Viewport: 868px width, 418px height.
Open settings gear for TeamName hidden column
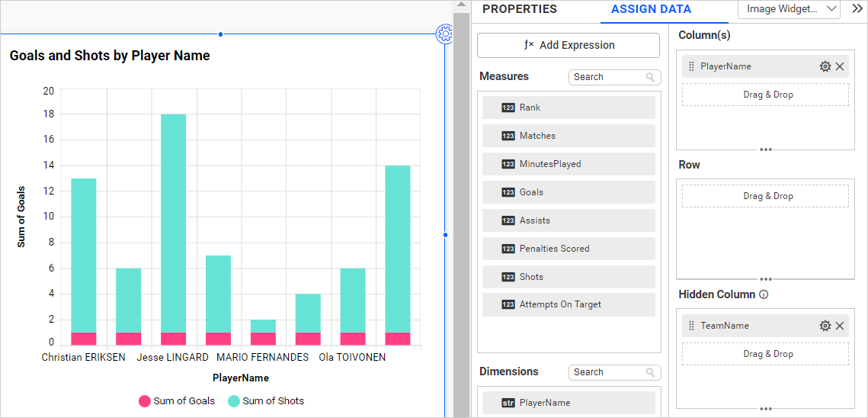(825, 326)
